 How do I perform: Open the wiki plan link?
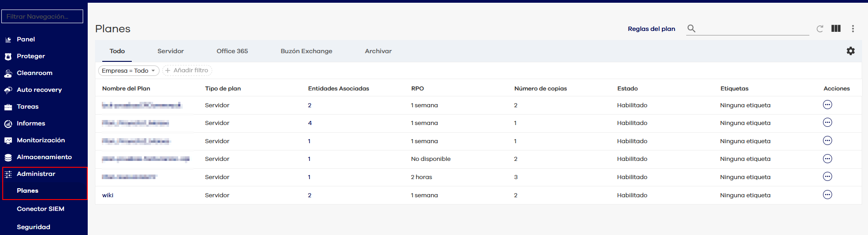(x=108, y=195)
